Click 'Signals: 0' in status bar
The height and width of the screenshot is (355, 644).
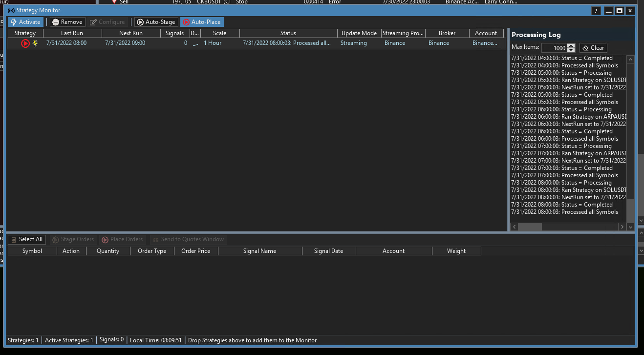[111, 340]
